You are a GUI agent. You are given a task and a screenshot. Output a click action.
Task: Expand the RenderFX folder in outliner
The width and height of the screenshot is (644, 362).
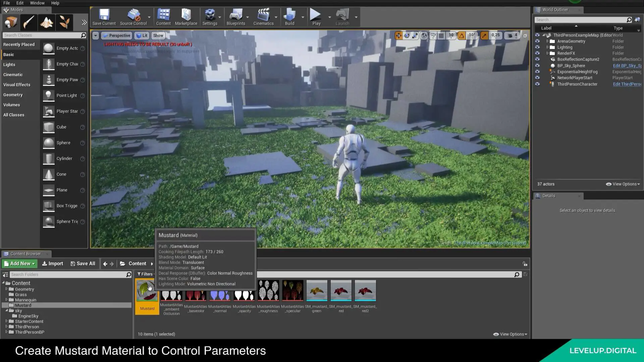[x=547, y=53]
